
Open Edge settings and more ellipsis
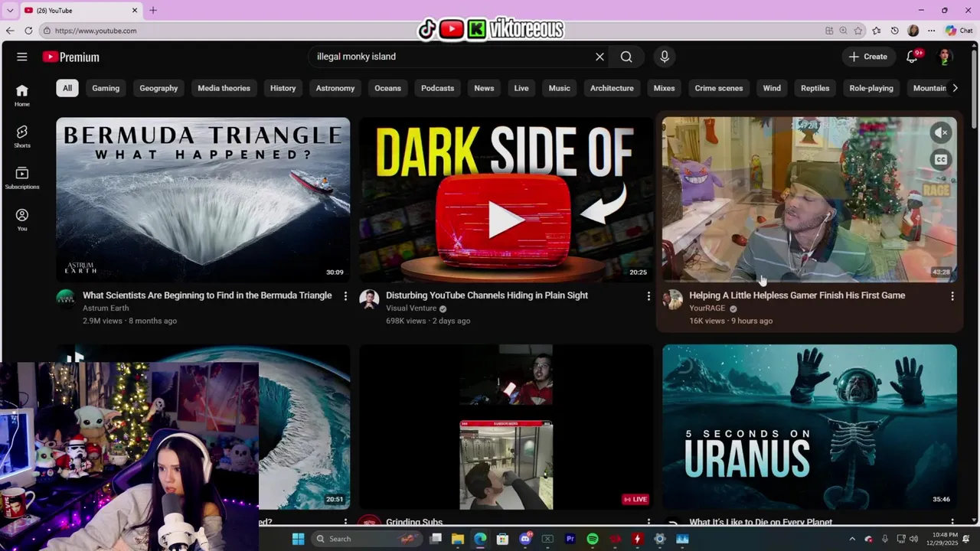(x=931, y=31)
